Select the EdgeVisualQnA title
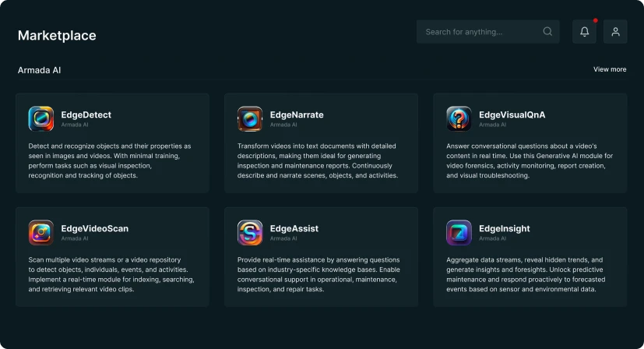644x349 pixels. [x=512, y=115]
